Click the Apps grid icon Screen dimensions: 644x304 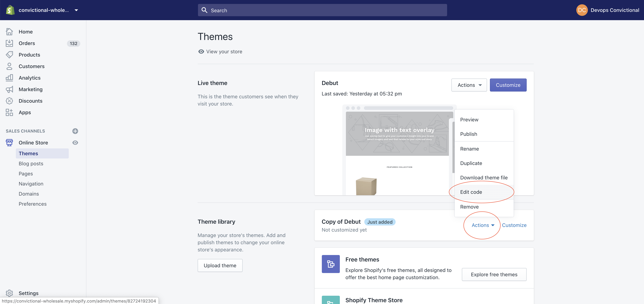[9, 112]
